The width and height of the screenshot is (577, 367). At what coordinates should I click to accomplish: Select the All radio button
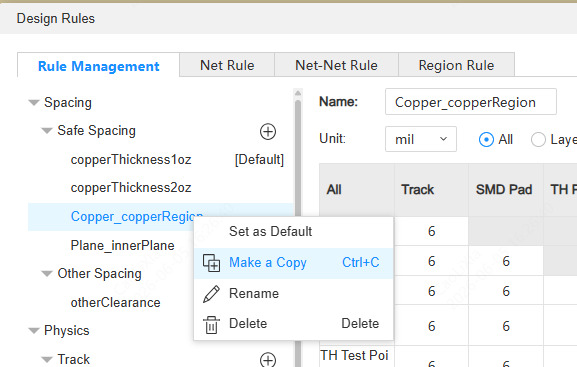[x=486, y=140]
